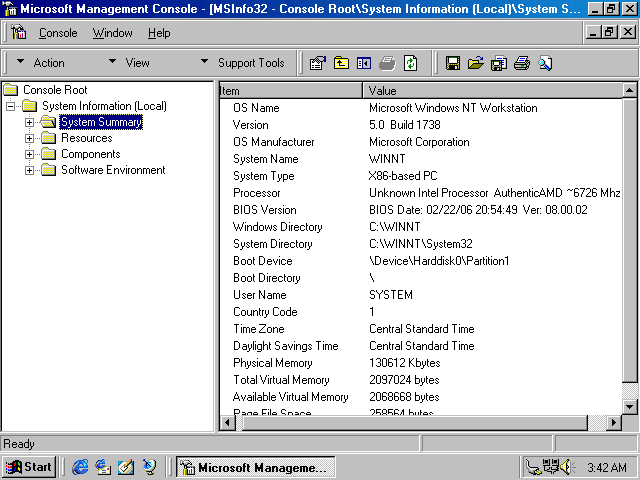Open Outlook Express quick launch icon
640x480 pixels.
point(103,467)
